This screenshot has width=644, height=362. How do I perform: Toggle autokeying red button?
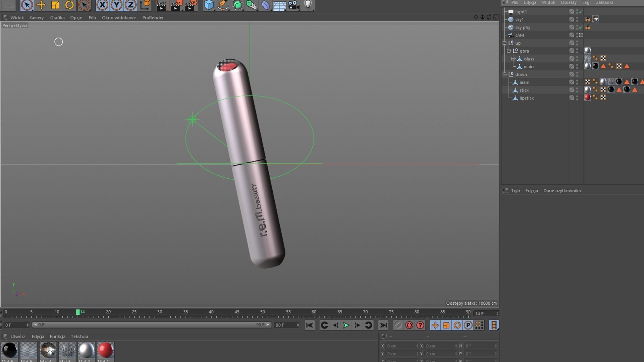tap(409, 325)
